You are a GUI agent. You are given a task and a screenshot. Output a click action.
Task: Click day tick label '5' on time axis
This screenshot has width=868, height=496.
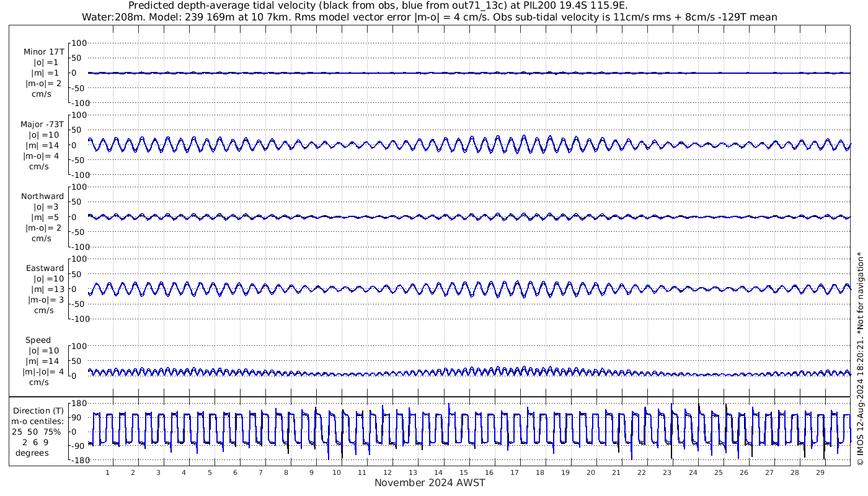(210, 472)
